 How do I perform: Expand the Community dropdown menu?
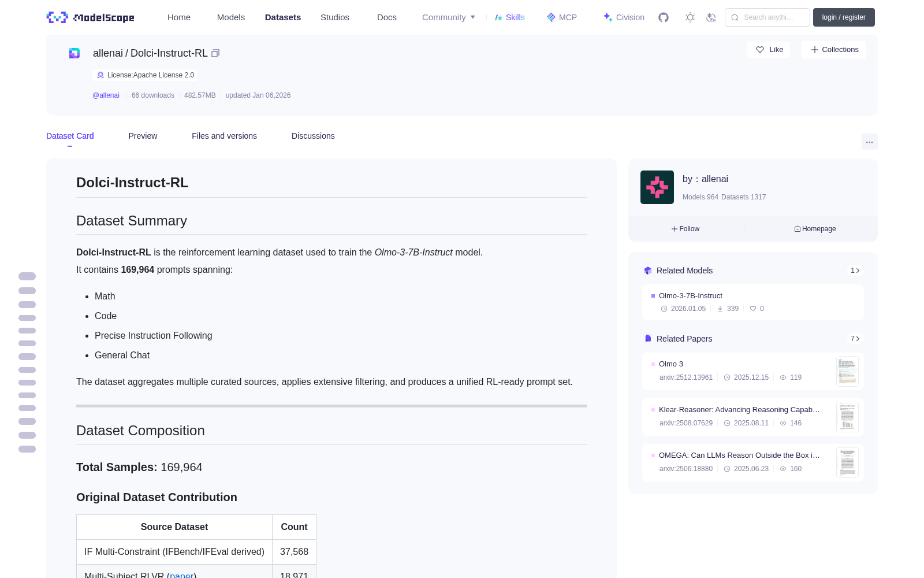pyautogui.click(x=449, y=17)
